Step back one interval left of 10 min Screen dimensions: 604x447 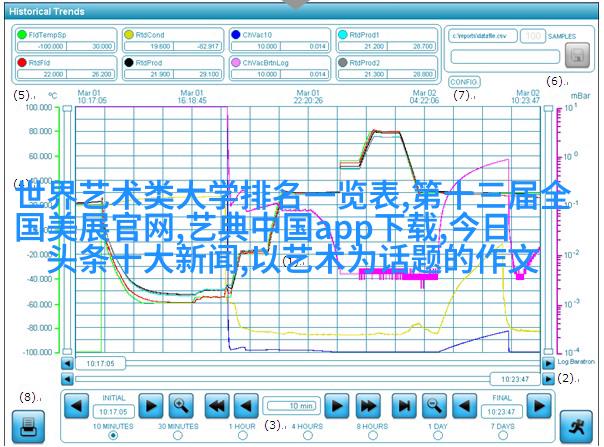[246, 405]
